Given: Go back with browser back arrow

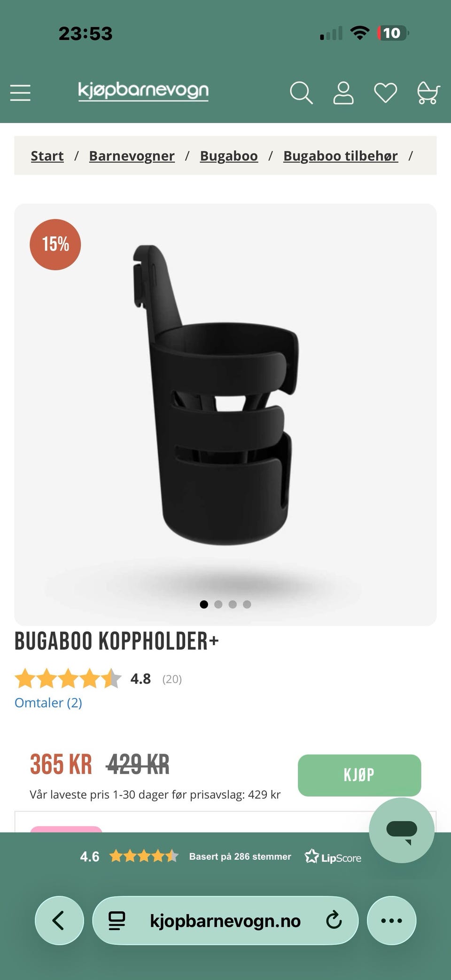Looking at the screenshot, I should tap(59, 920).
